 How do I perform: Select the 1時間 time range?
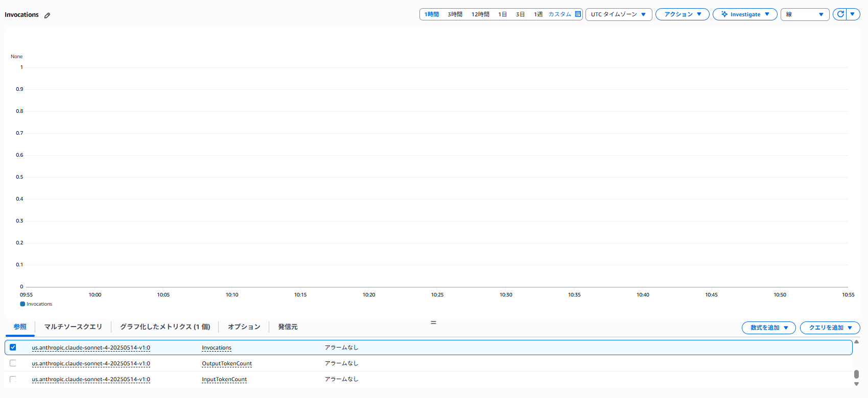coord(432,14)
